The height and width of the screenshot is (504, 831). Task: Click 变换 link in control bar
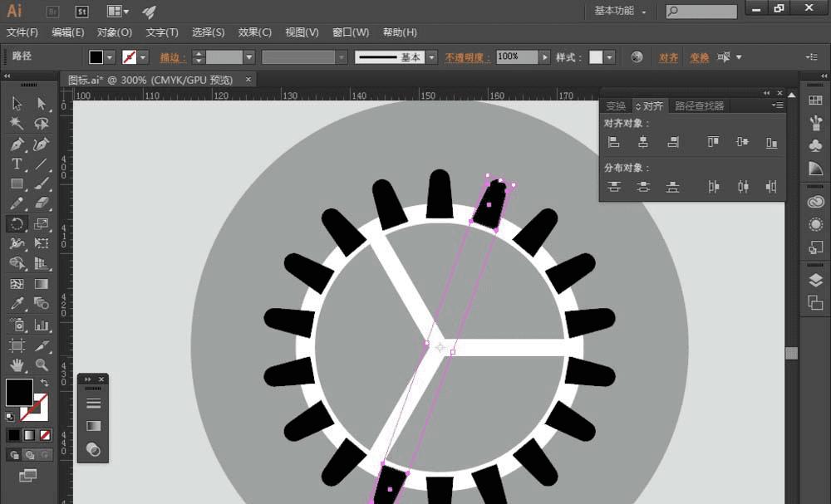click(699, 57)
